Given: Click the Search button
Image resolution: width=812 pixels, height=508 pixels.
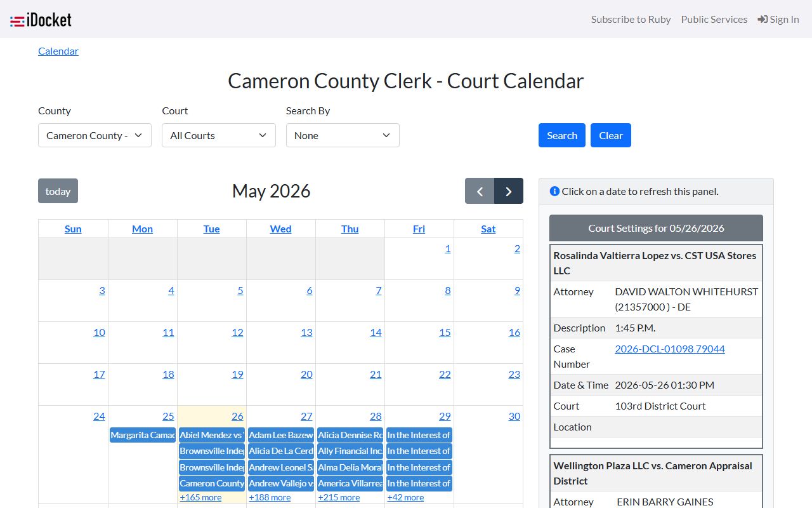Looking at the screenshot, I should click(x=562, y=135).
